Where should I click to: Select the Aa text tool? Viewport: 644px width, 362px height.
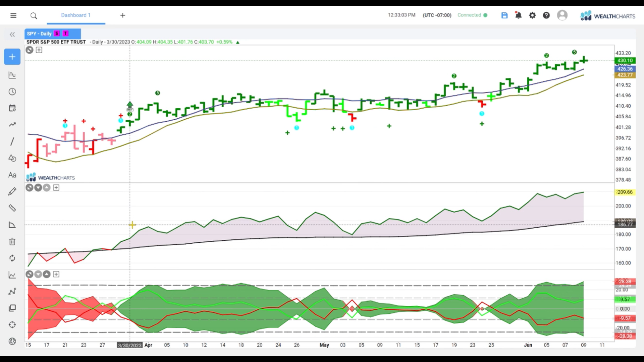coord(12,175)
